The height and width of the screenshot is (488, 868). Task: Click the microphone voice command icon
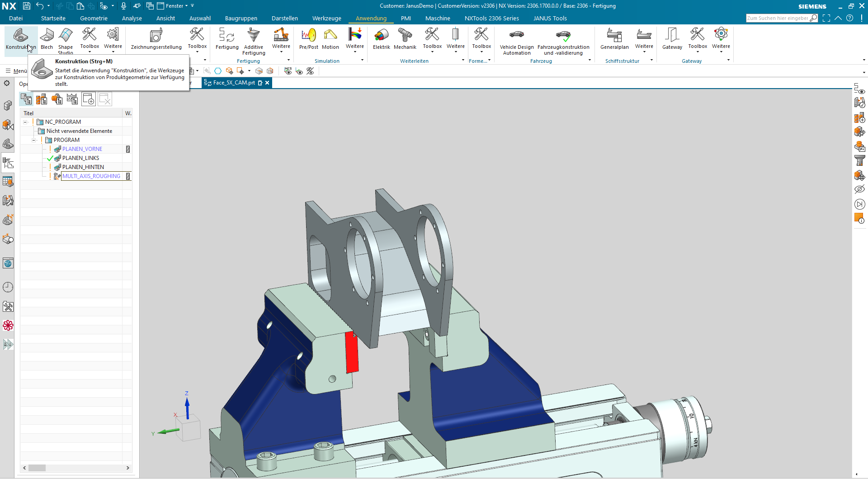point(123,6)
